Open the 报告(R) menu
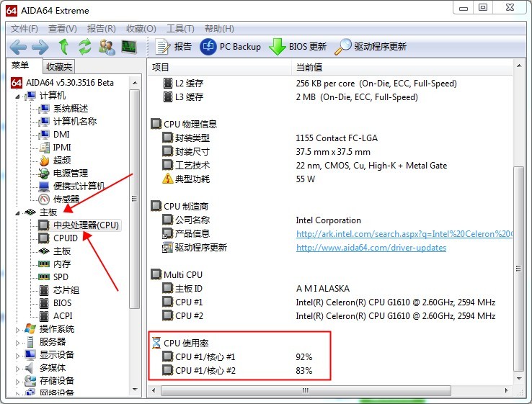The height and width of the screenshot is (404, 532). 102,29
